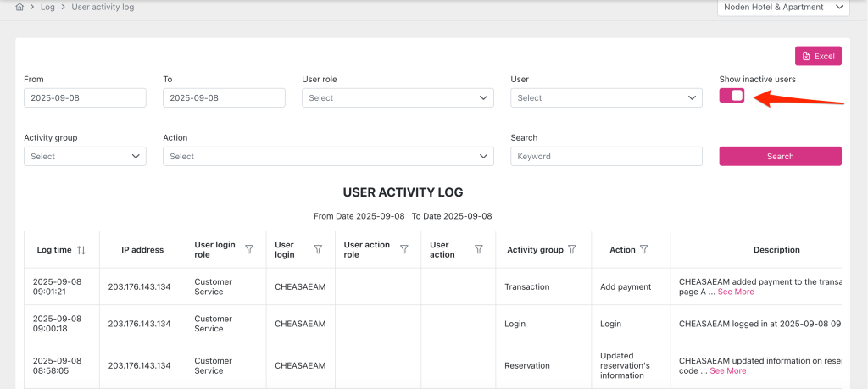
Task: Click filter icon for User action column
Action: point(479,250)
